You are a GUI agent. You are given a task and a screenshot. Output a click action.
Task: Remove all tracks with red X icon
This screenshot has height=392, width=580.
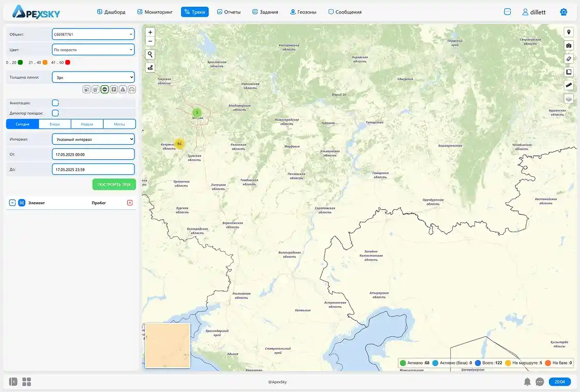click(130, 203)
